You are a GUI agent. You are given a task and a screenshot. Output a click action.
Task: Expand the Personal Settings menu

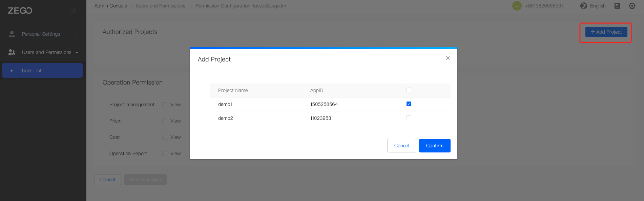(77, 34)
